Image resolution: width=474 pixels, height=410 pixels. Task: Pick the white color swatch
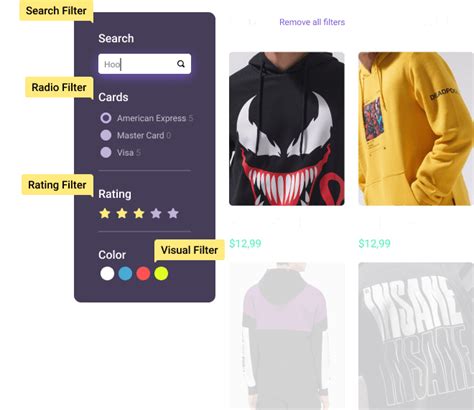(107, 273)
